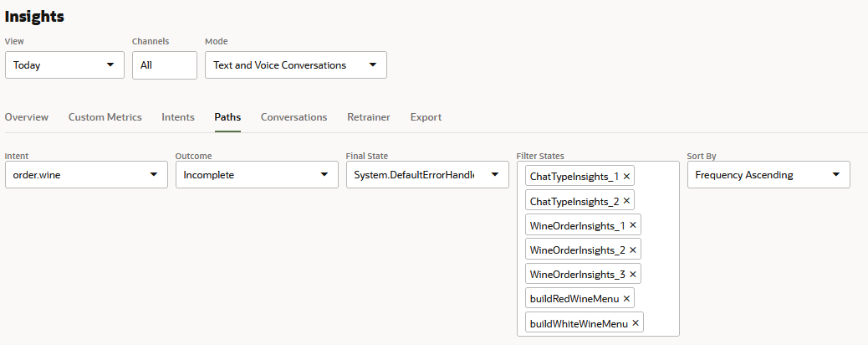Screen dimensions: 868x345
Task: Click the Channels field showing All
Action: coord(164,65)
